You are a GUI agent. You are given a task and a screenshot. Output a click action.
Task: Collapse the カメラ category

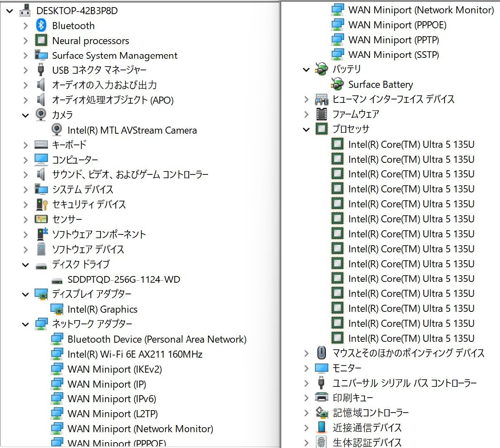tap(25, 115)
